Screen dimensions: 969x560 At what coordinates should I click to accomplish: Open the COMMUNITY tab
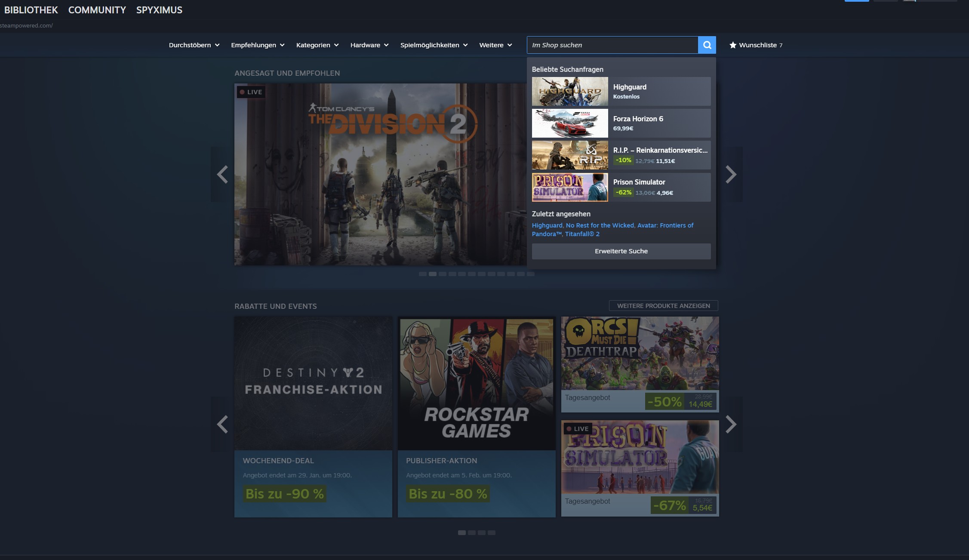pyautogui.click(x=97, y=10)
